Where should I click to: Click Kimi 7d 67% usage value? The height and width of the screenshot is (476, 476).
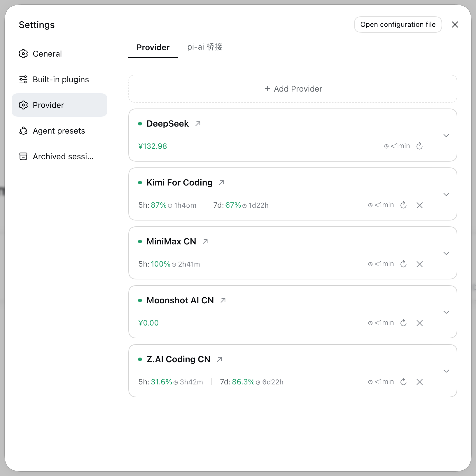click(233, 205)
